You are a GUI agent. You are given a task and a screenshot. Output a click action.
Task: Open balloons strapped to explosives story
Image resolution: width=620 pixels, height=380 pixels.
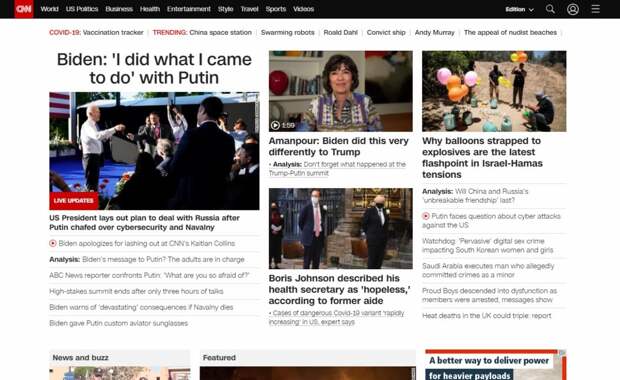coord(482,158)
